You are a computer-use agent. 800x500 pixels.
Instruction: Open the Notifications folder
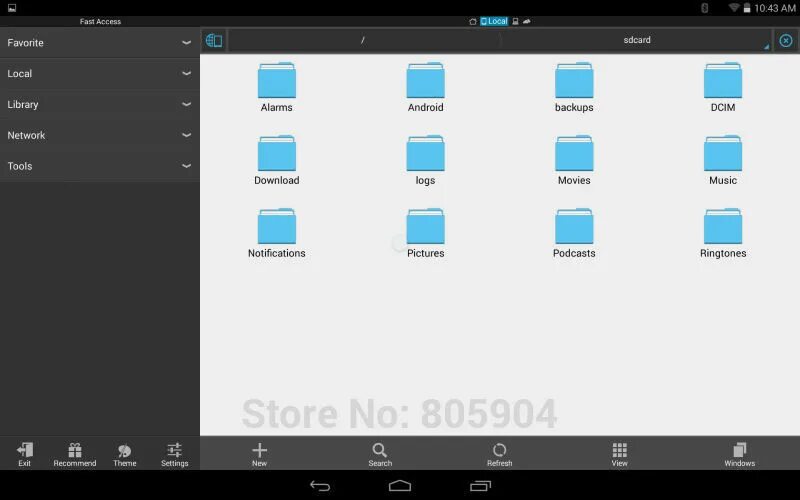click(x=277, y=233)
